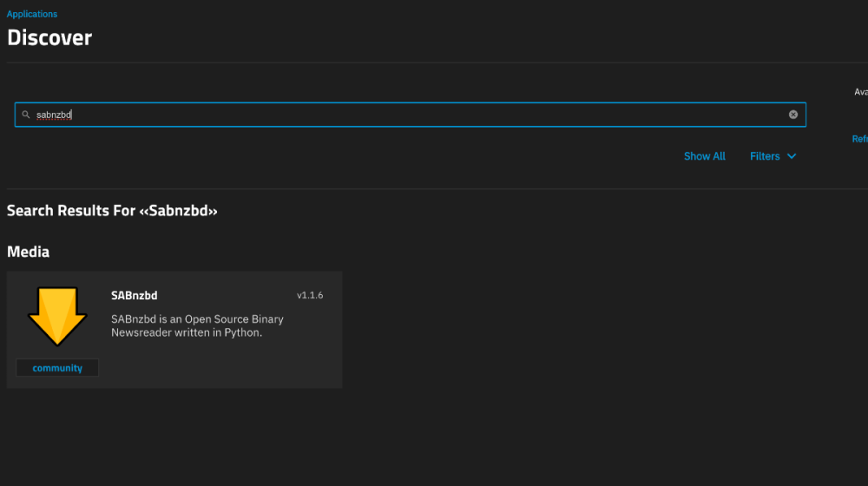The width and height of the screenshot is (868, 486).
Task: Click the Discover page title
Action: (x=49, y=37)
